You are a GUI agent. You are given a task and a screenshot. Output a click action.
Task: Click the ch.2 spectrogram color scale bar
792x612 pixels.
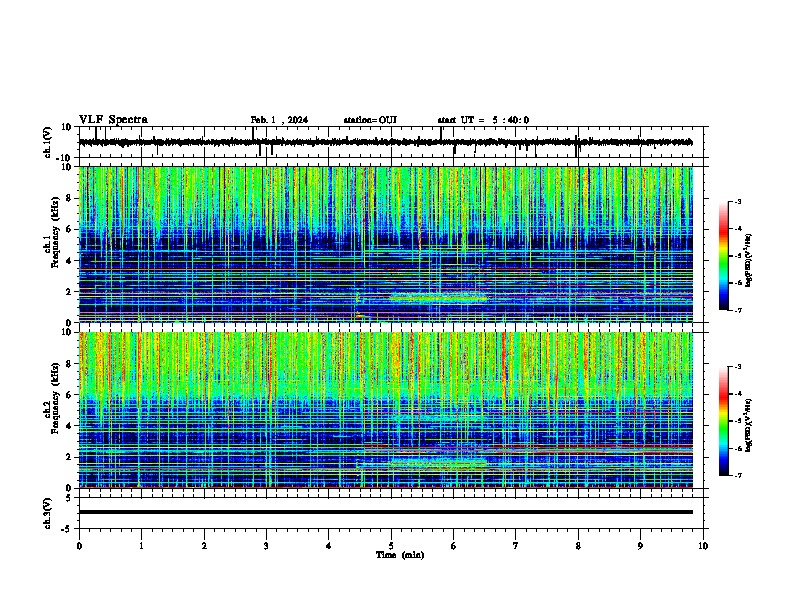723,421
